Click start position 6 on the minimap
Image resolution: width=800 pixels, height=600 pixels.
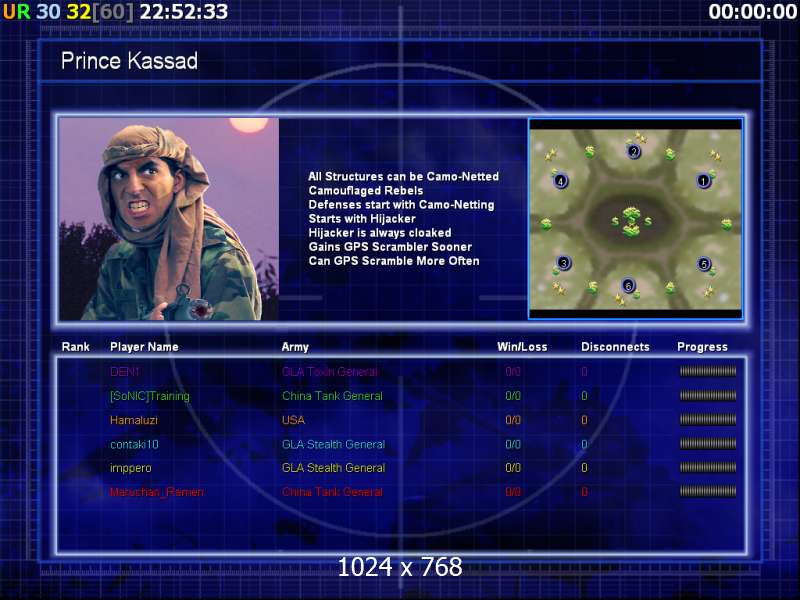click(629, 286)
